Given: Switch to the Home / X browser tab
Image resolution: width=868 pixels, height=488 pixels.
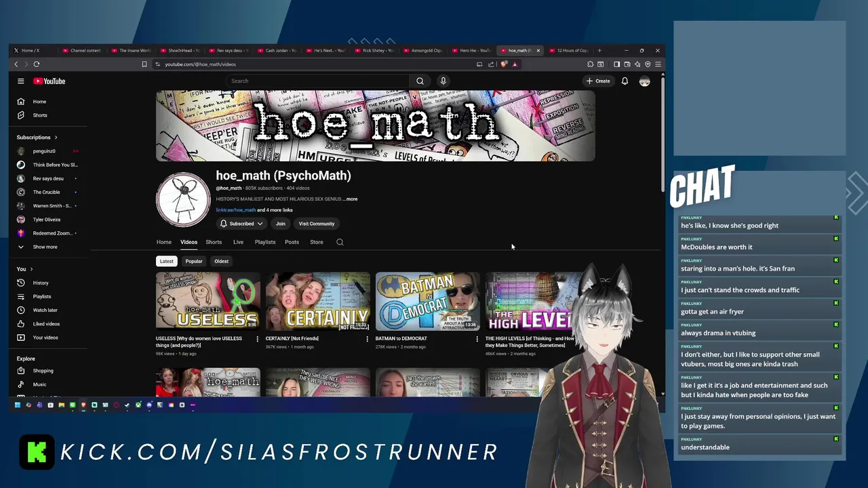Looking at the screenshot, I should 32,50.
